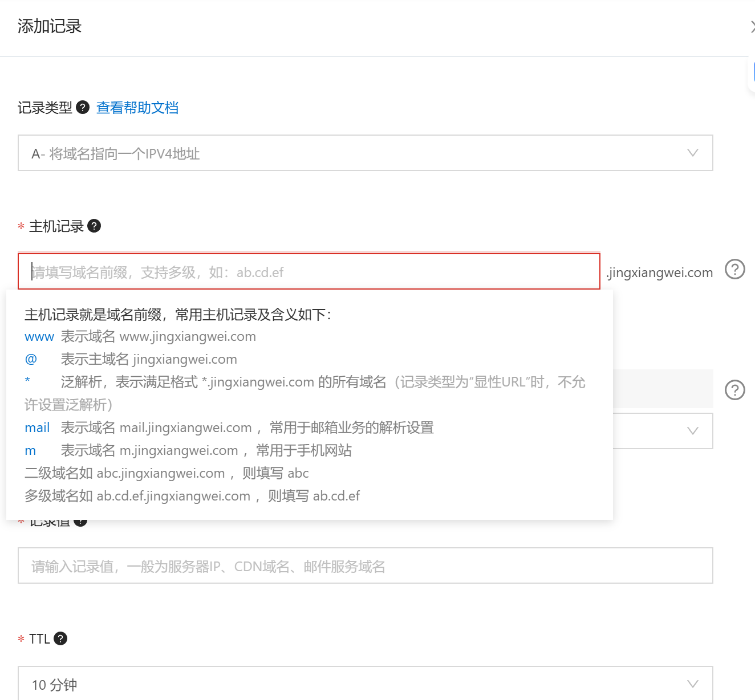Expand the dropdown chevron right of the tooltip
Image resolution: width=755 pixels, height=700 pixels.
click(x=692, y=431)
